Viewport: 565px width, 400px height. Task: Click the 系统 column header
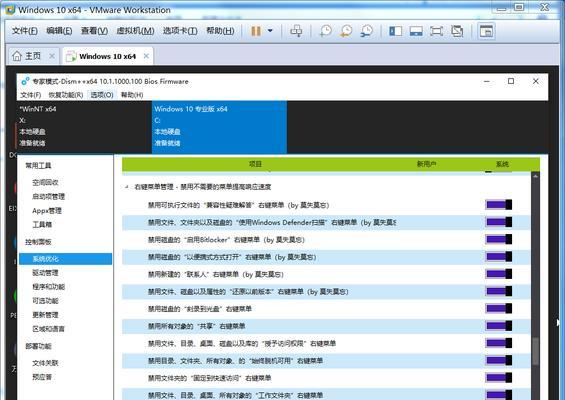502,164
